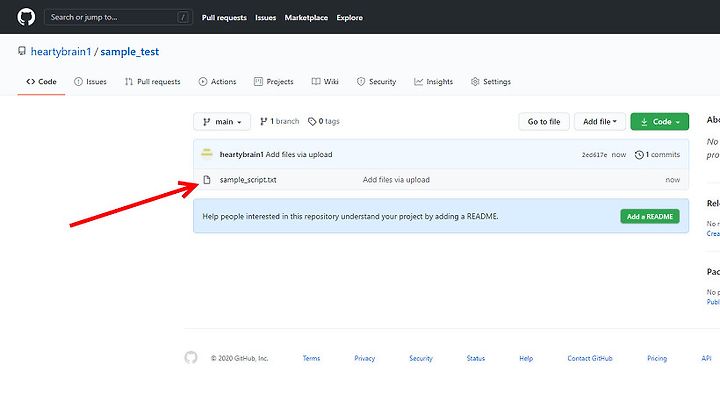Open the heartybrain1 profile link
The height and width of the screenshot is (393, 720).
coord(61,51)
